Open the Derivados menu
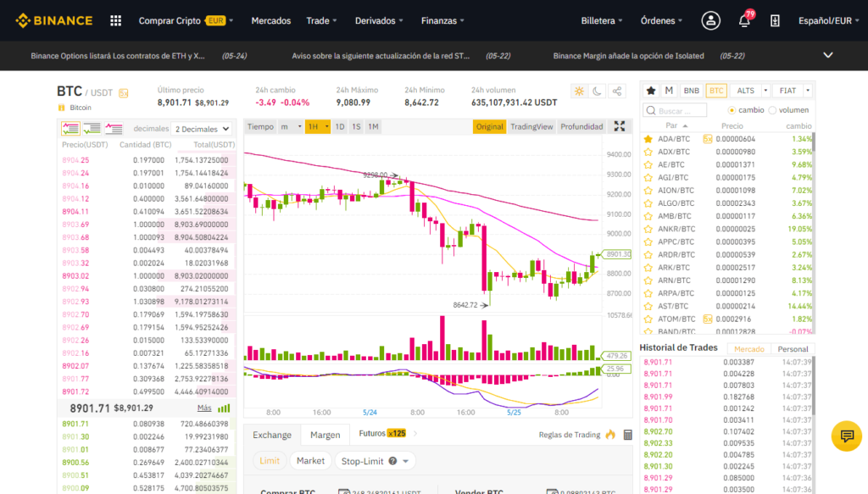Image resolution: width=868 pixels, height=494 pixels. point(379,20)
